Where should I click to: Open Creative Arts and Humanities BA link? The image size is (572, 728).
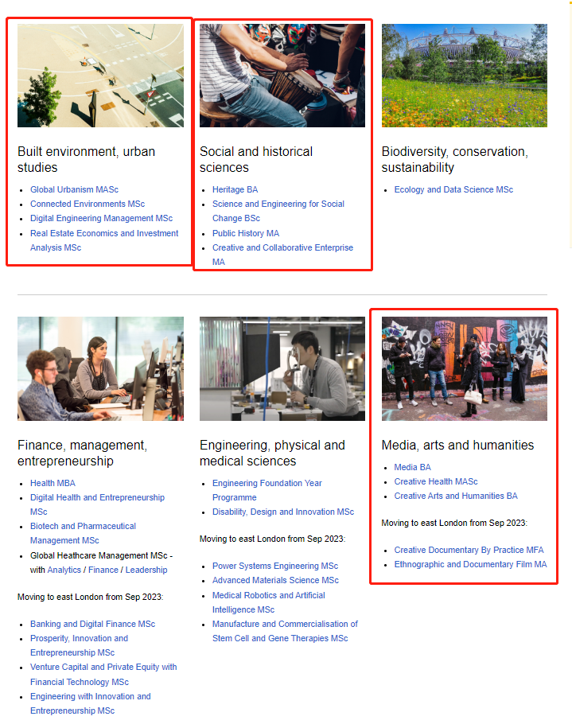click(x=456, y=496)
